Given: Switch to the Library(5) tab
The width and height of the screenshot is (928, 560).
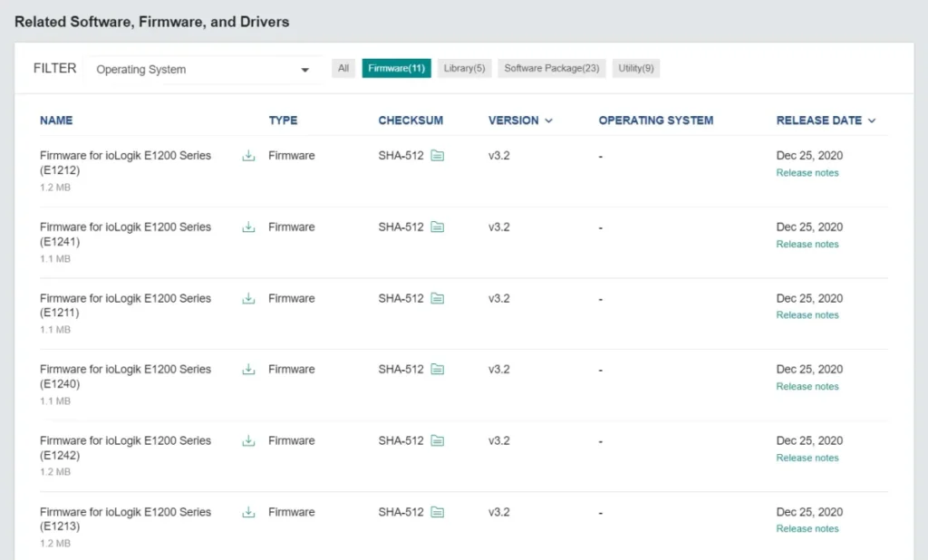Looking at the screenshot, I should click(x=465, y=68).
